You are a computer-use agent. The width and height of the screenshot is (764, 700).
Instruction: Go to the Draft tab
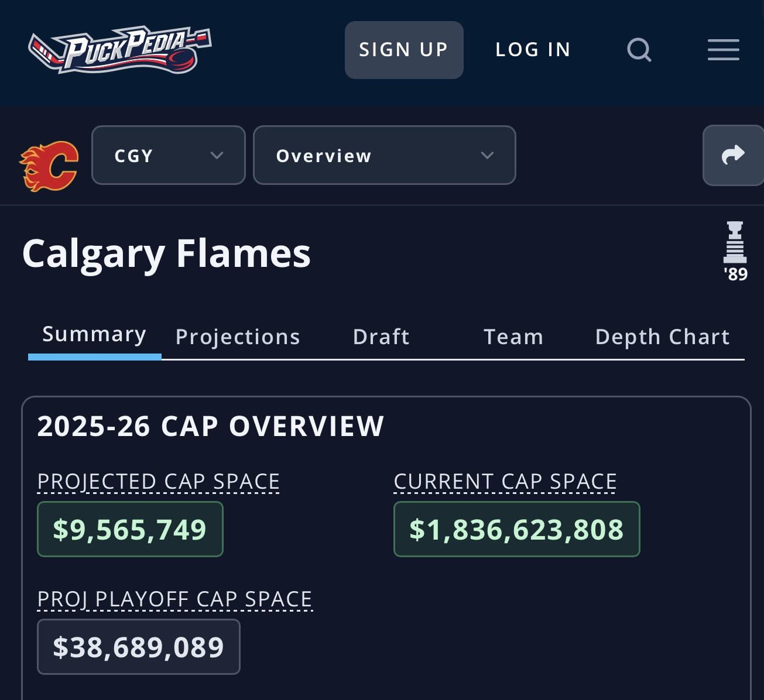pyautogui.click(x=381, y=337)
